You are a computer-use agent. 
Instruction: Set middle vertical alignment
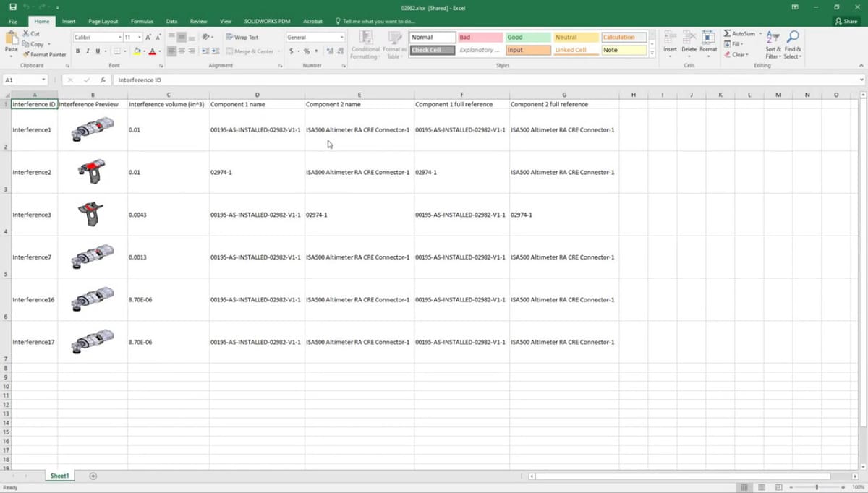(182, 37)
